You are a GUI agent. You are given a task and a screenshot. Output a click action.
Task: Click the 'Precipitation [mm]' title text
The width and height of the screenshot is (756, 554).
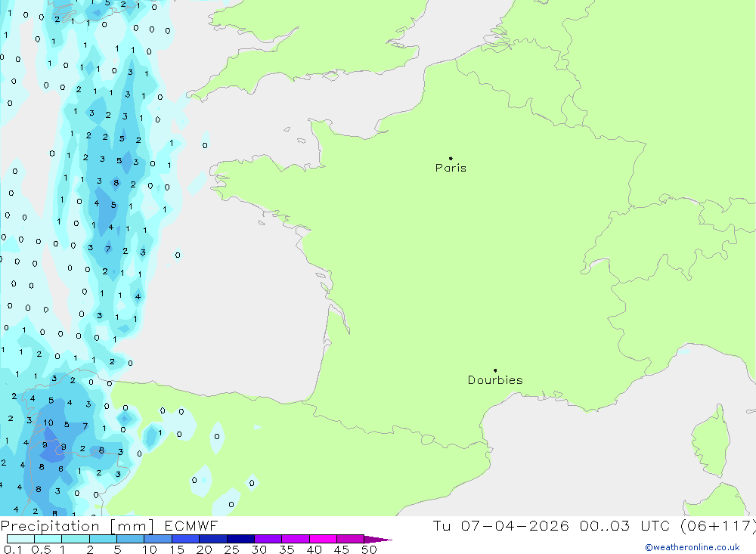(x=77, y=526)
